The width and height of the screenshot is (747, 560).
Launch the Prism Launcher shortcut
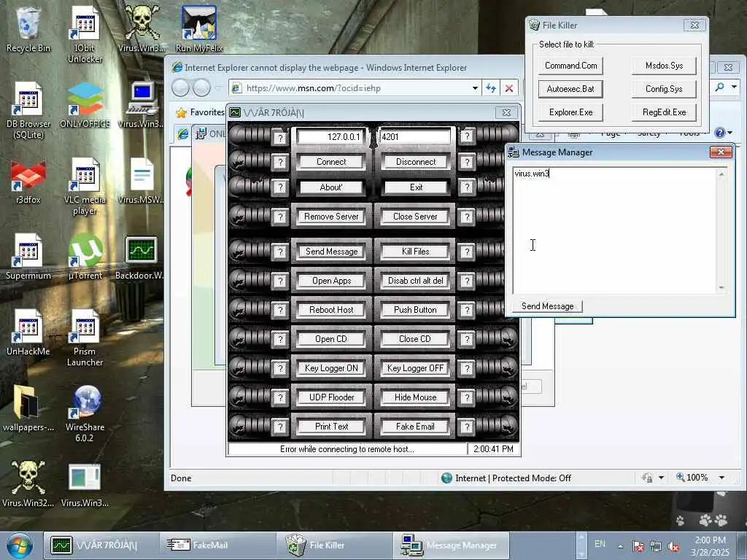point(85,338)
